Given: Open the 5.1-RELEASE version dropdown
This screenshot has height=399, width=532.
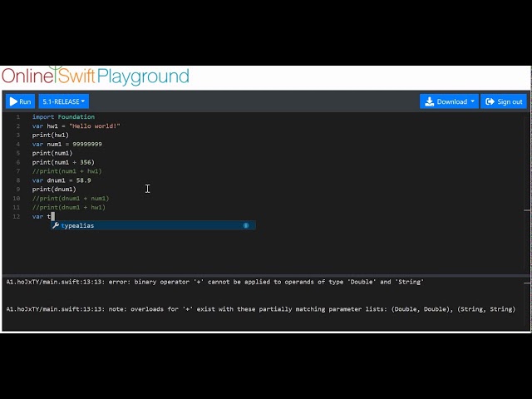Looking at the screenshot, I should point(63,101).
